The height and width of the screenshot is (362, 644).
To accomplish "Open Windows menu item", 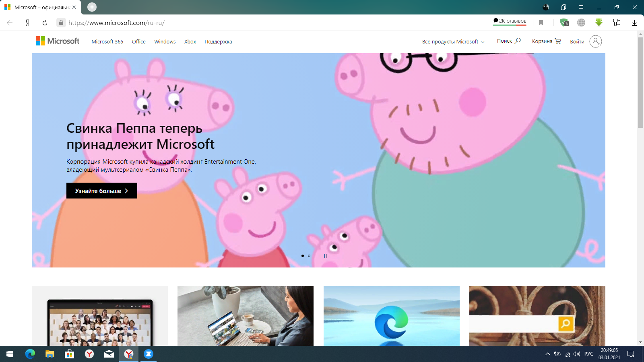I will pyautogui.click(x=165, y=41).
